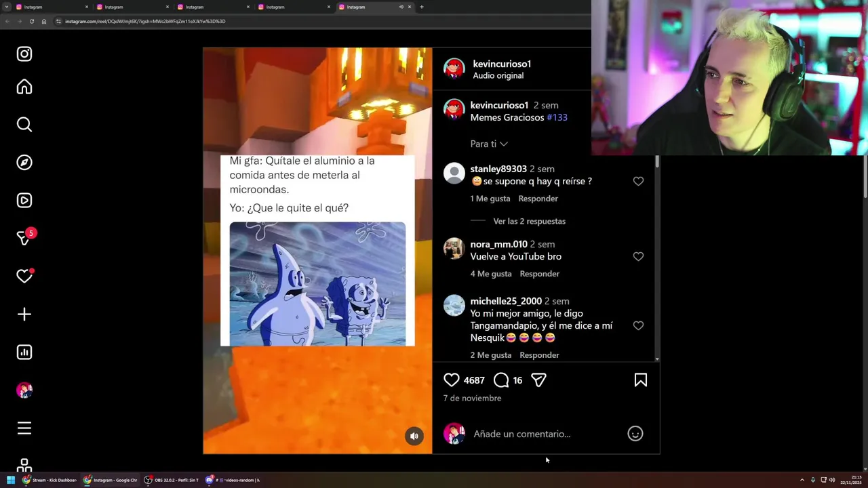Like nora_mm.010's comment

(x=638, y=257)
